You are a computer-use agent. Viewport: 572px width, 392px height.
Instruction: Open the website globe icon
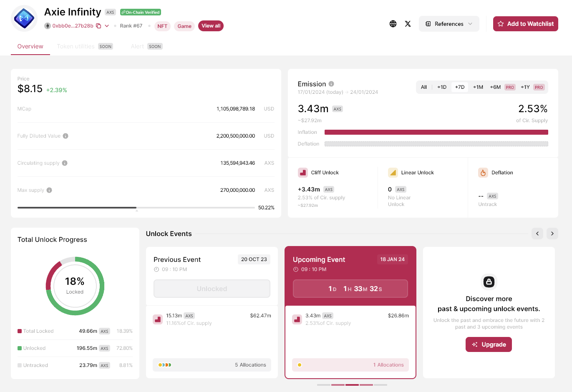[393, 24]
